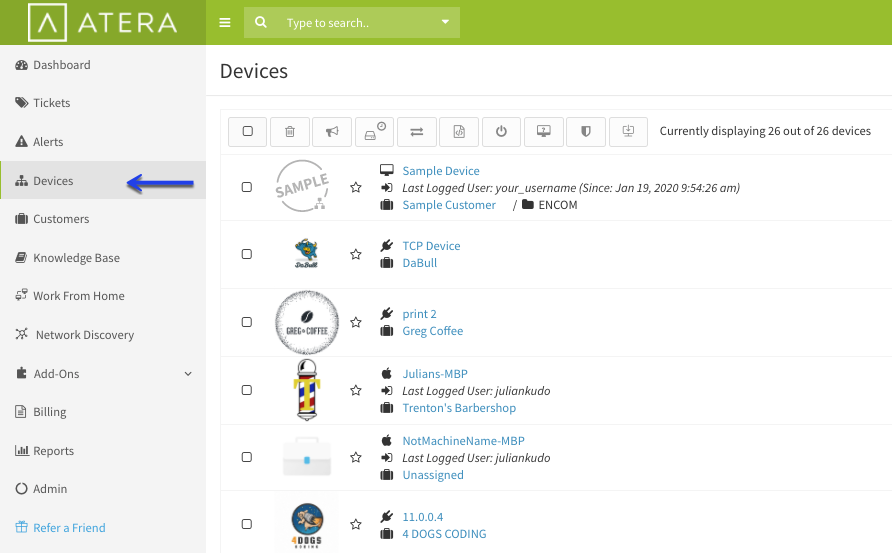This screenshot has height=553, width=892.
Task: Click the barber pole logo thumbnail
Action: pyautogui.click(x=307, y=390)
